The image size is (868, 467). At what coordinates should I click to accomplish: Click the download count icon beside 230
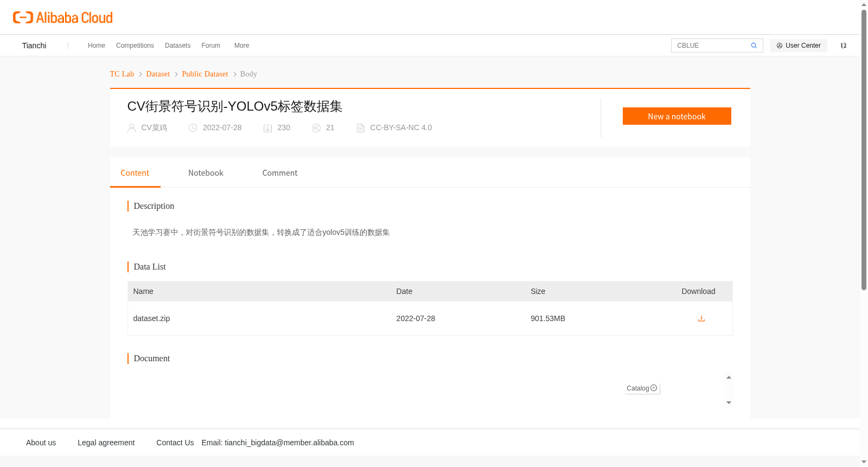(267, 128)
